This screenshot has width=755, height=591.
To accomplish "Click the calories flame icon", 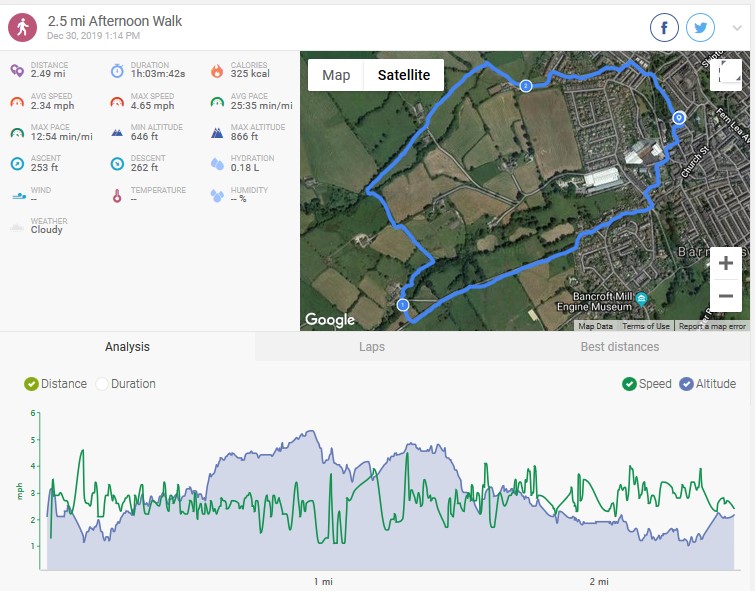I will pyautogui.click(x=217, y=70).
